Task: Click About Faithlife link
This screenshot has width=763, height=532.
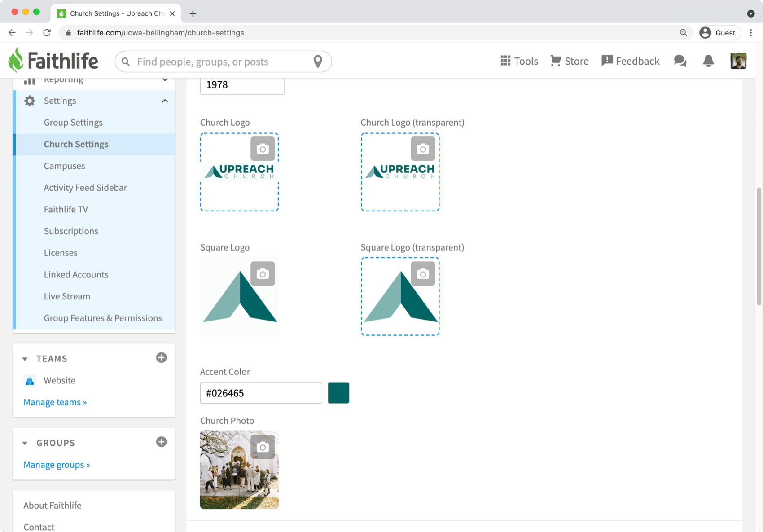Action: pos(53,506)
